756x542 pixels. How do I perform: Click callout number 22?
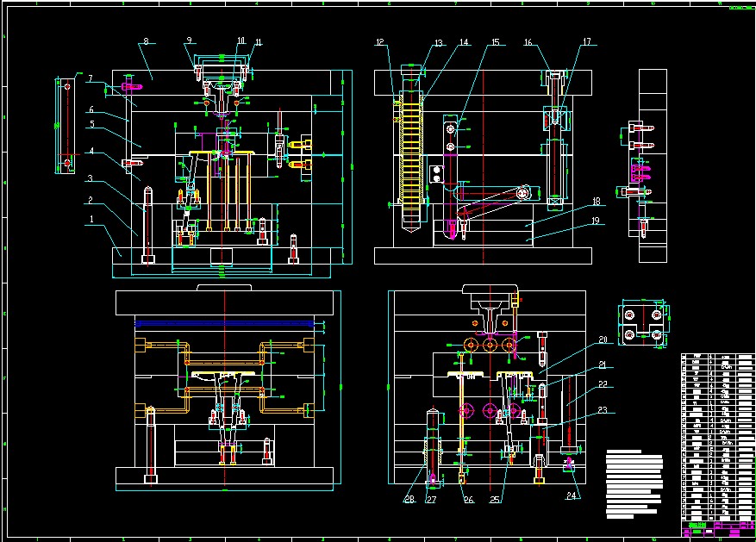tap(603, 384)
